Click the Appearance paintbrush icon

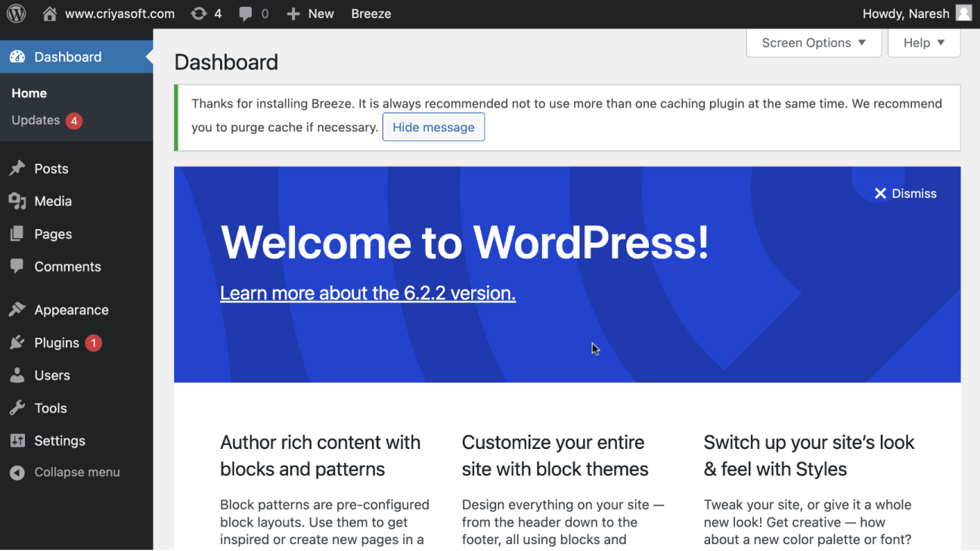[x=17, y=310]
